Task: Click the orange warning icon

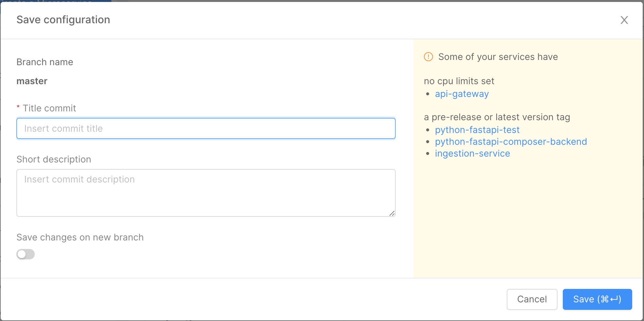Action: click(x=428, y=56)
